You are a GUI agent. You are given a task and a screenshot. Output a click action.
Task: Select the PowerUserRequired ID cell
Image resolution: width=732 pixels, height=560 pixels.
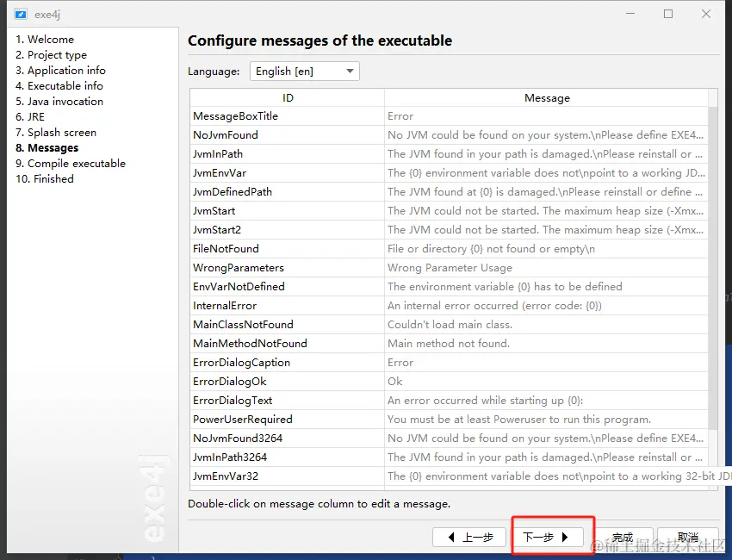click(288, 419)
